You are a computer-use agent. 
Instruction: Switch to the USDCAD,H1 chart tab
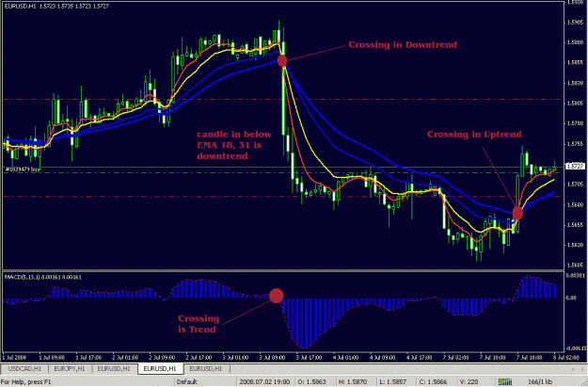[24, 369]
